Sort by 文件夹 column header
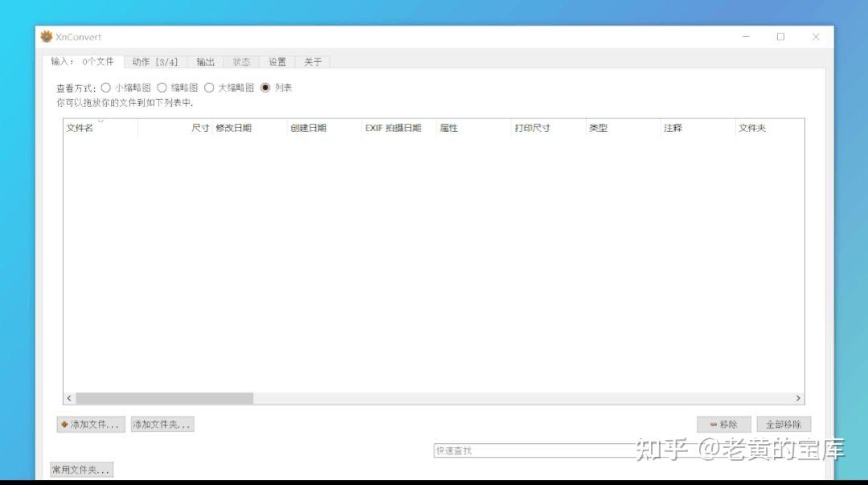 [770, 128]
